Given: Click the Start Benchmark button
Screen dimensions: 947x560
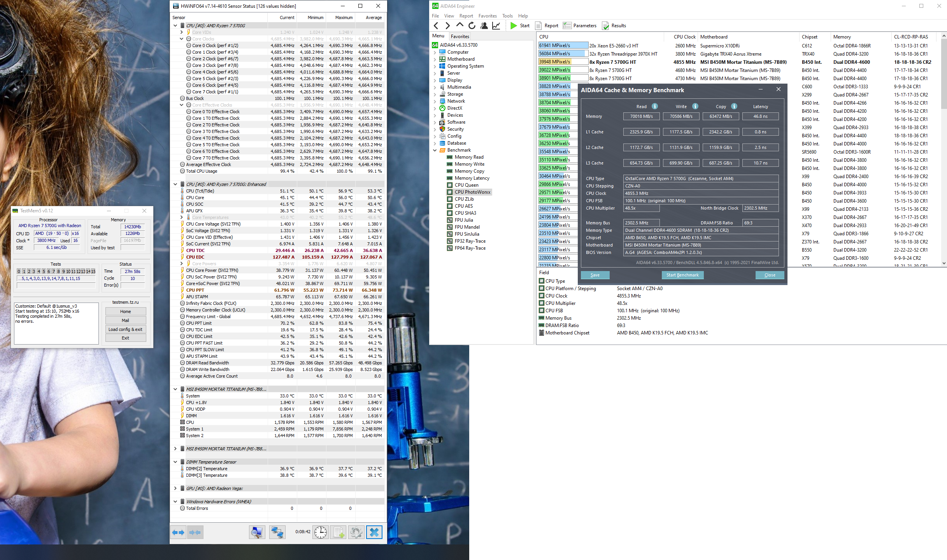Looking at the screenshot, I should [682, 275].
